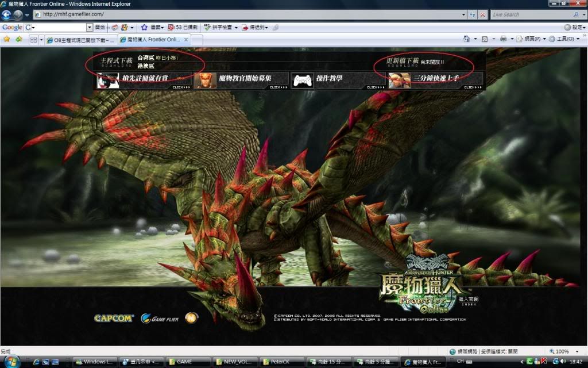Click the Google toolbar highlighter pen icon
The image size is (588, 368).
coord(276,28)
